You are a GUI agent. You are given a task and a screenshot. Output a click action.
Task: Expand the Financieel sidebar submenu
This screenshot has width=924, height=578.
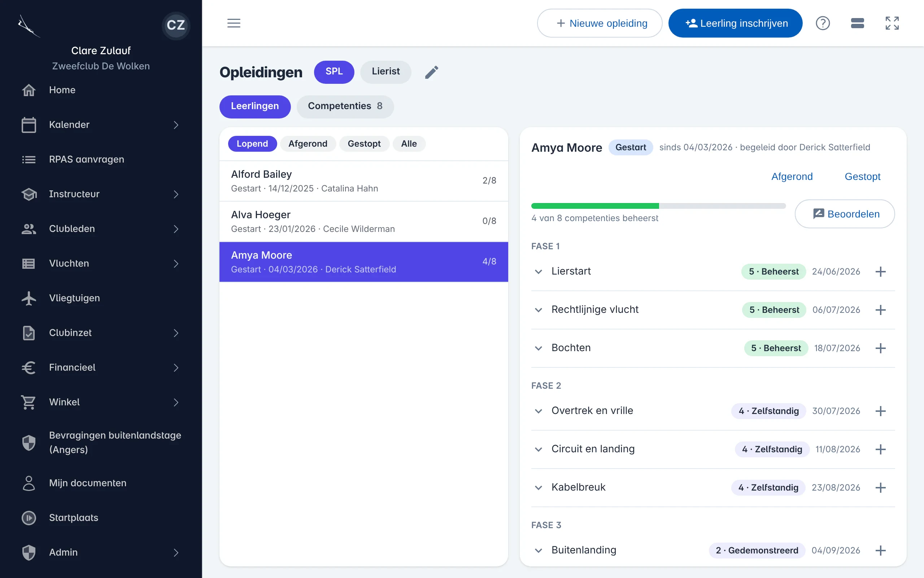pyautogui.click(x=176, y=368)
